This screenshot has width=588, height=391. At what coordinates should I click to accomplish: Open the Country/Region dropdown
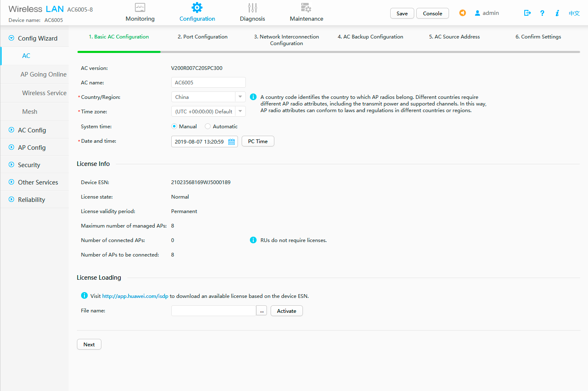coord(240,97)
